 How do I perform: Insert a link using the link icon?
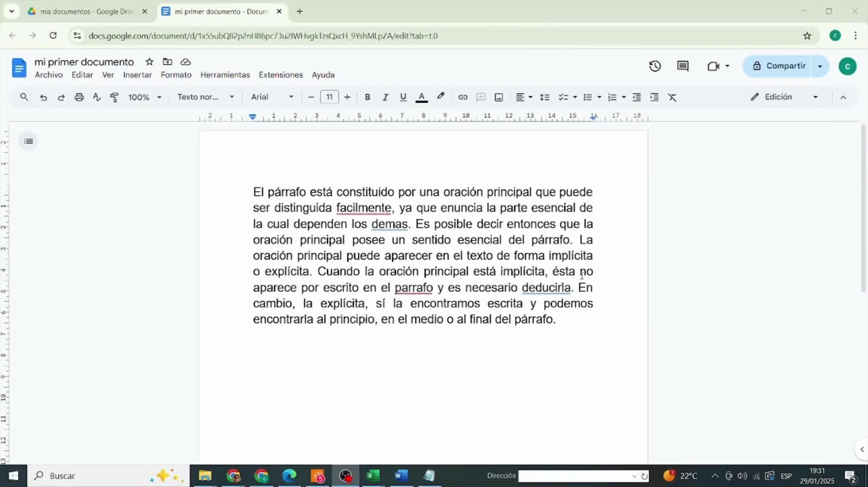tap(463, 97)
